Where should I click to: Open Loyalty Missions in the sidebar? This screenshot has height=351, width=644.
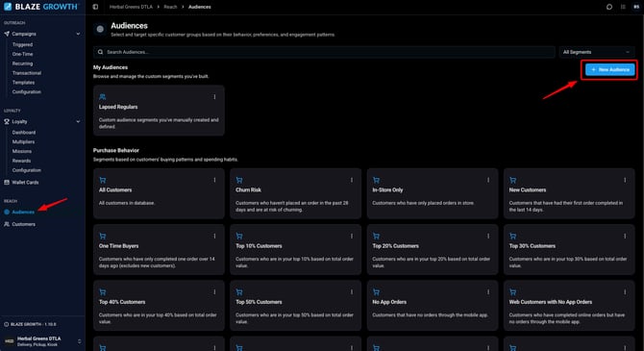21,151
